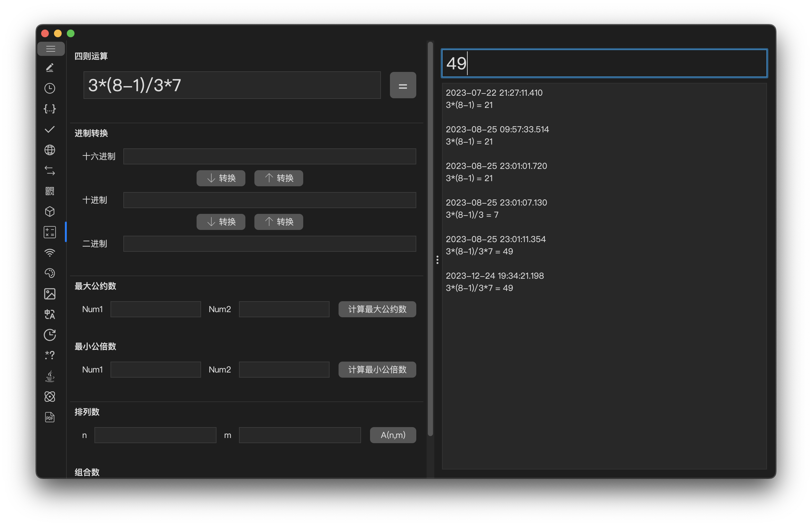This screenshot has width=812, height=526.
Task: Convert binary up to decimal
Action: (x=278, y=222)
